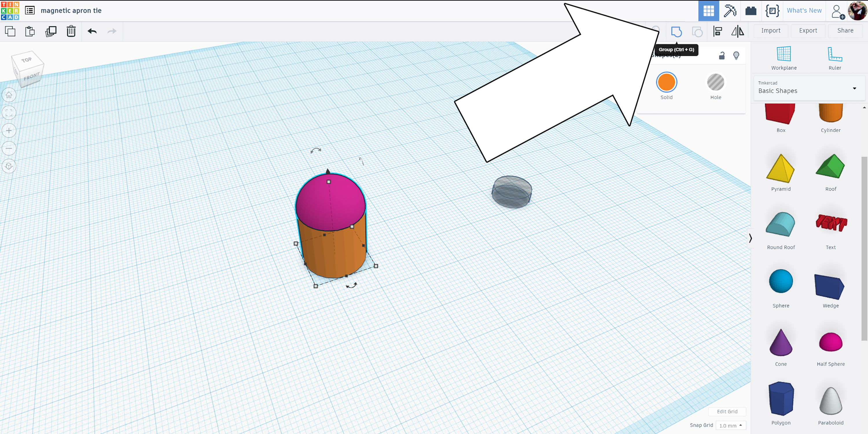Click the Copy icon

pos(10,31)
